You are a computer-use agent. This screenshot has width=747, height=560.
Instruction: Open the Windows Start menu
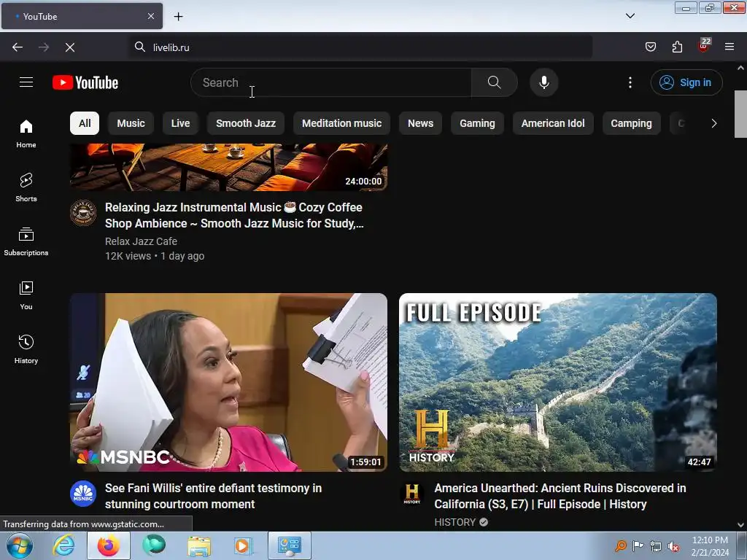[19, 545]
